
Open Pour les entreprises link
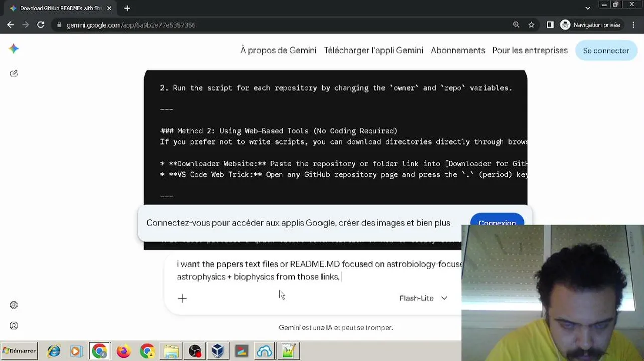(x=530, y=50)
